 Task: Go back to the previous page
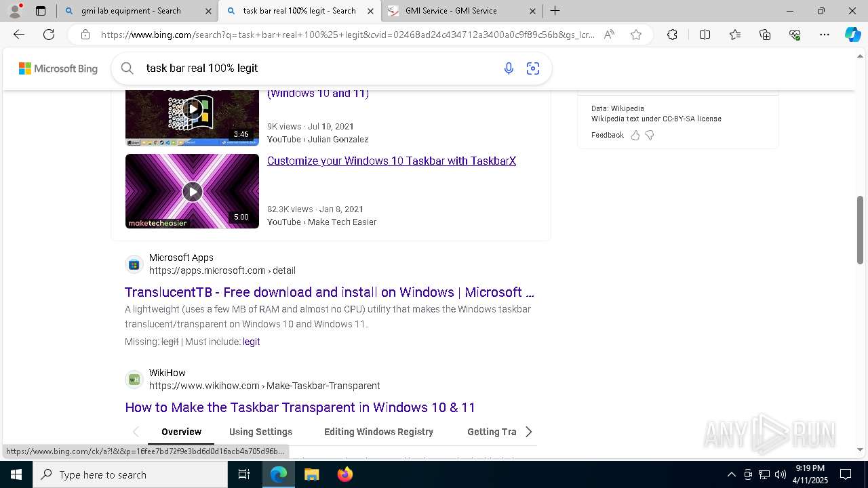[x=19, y=35]
